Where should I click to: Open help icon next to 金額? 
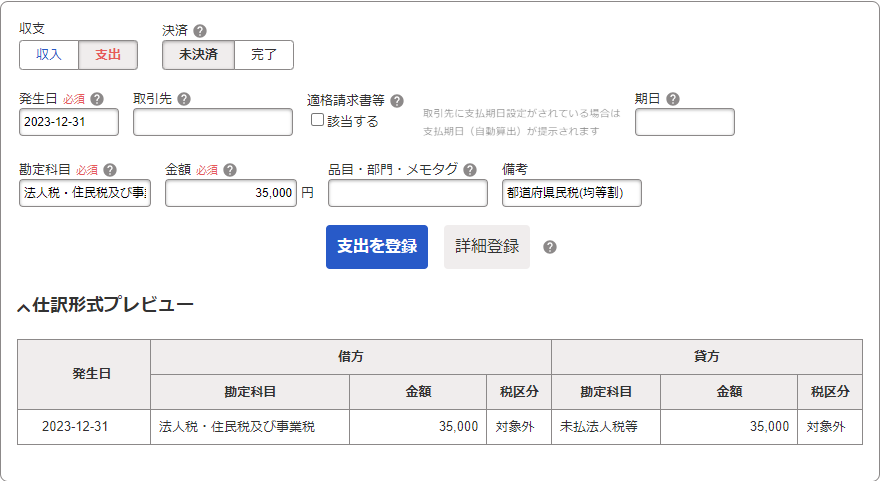pyautogui.click(x=230, y=170)
